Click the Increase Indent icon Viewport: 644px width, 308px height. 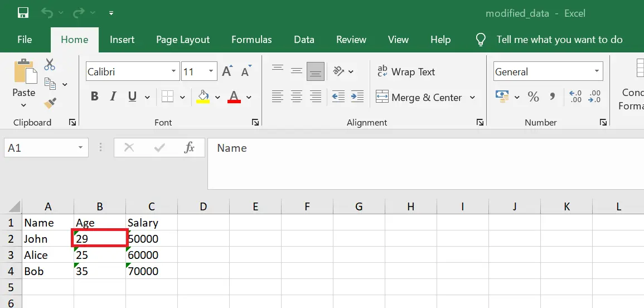coord(357,97)
